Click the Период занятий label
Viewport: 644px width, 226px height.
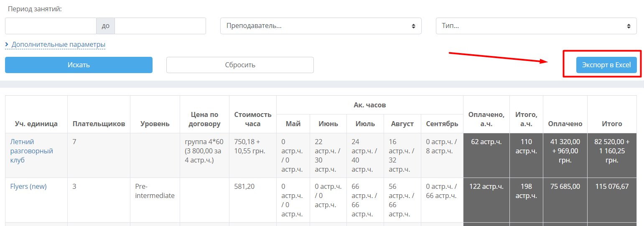pyautogui.click(x=35, y=9)
